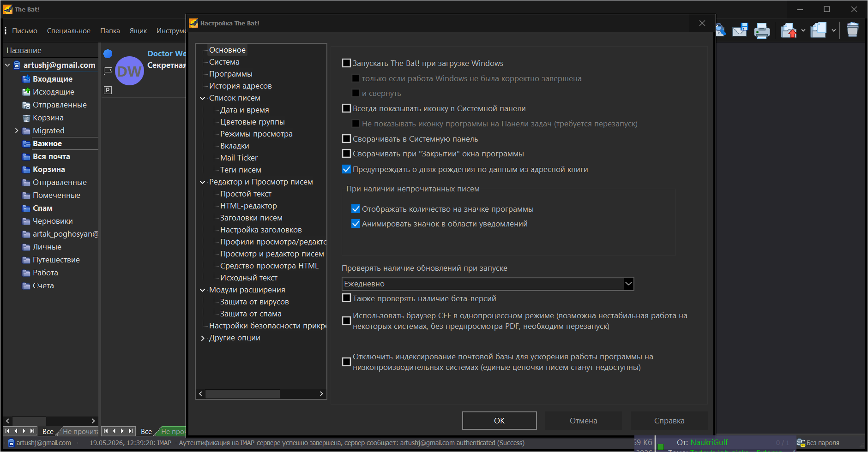Collapse the artushj@gmail.com account tree
This screenshot has width=868, height=452.
(7, 65)
